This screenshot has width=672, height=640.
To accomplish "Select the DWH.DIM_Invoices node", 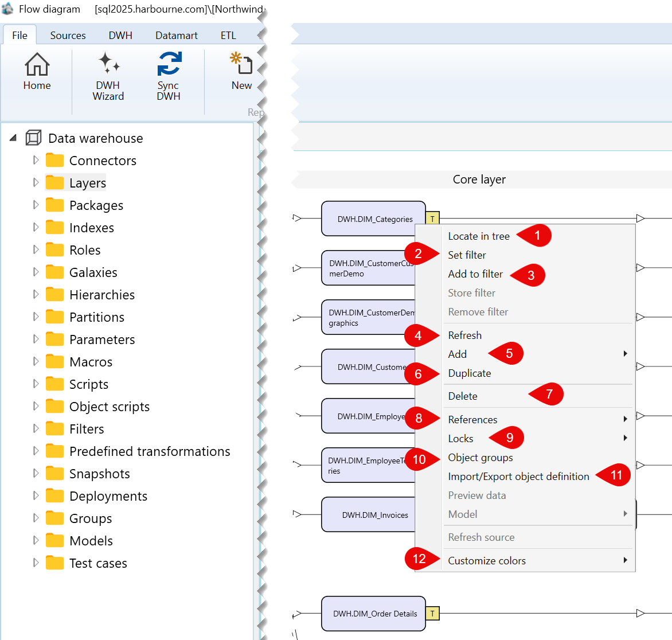I will (369, 514).
